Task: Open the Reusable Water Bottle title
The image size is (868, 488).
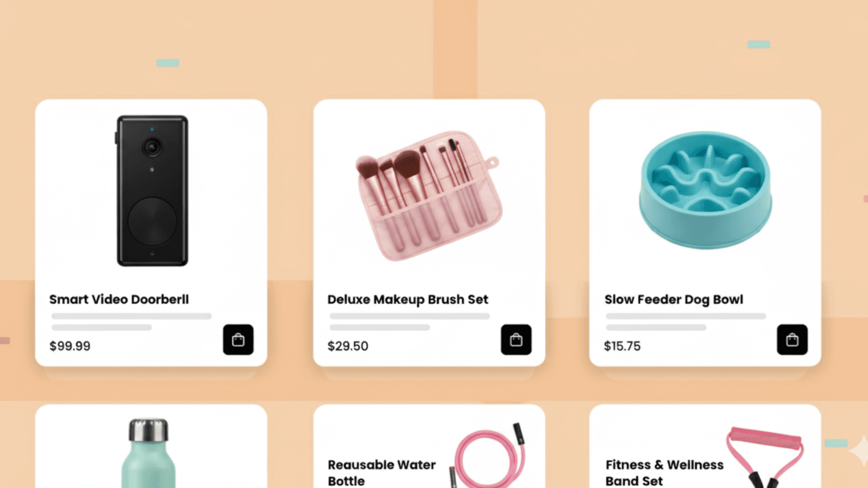Action: click(x=382, y=473)
